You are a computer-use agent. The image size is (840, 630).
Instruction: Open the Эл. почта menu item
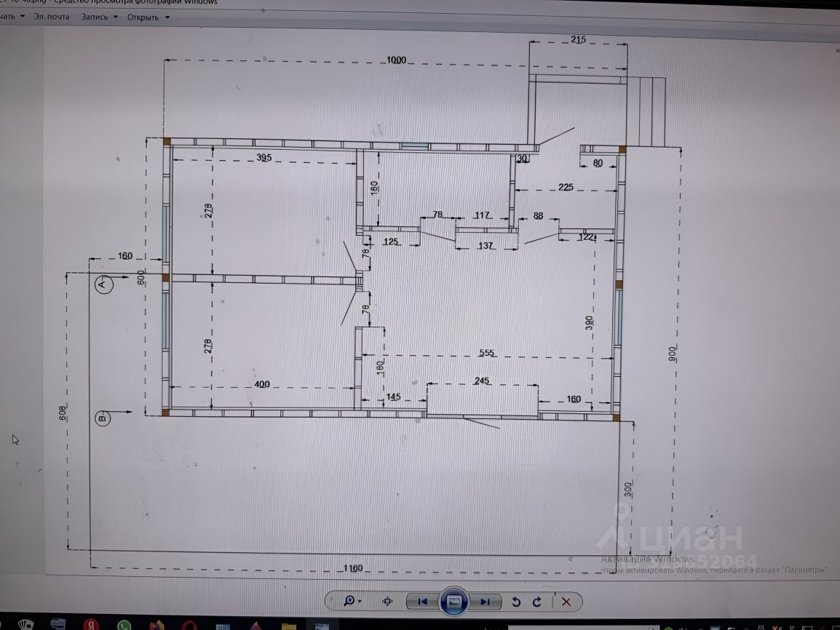point(52,17)
